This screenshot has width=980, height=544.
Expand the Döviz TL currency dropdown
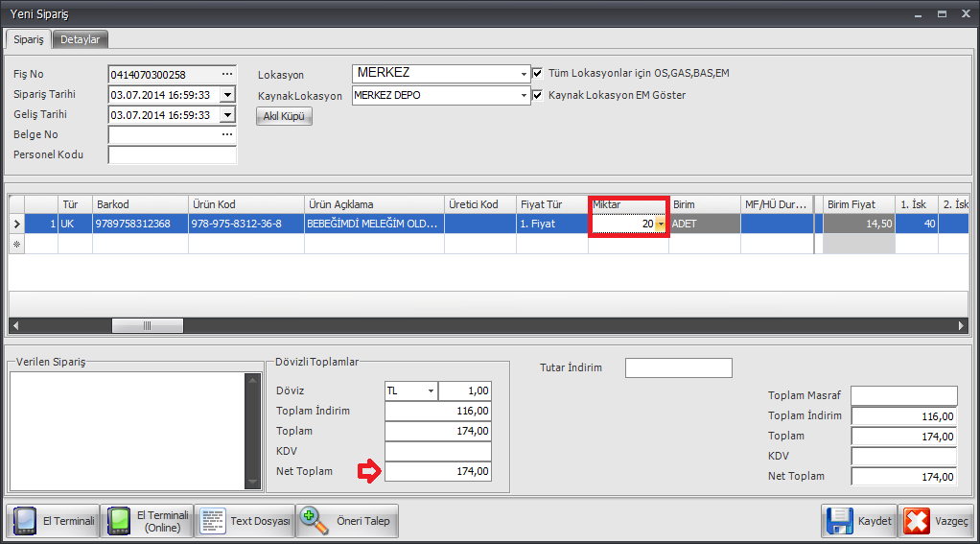[431, 390]
